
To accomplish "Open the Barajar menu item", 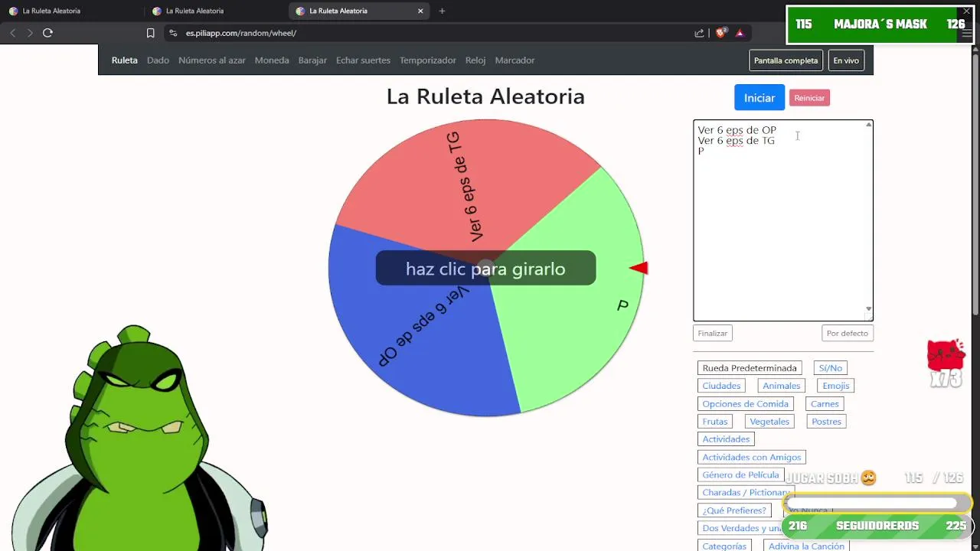I will point(312,60).
